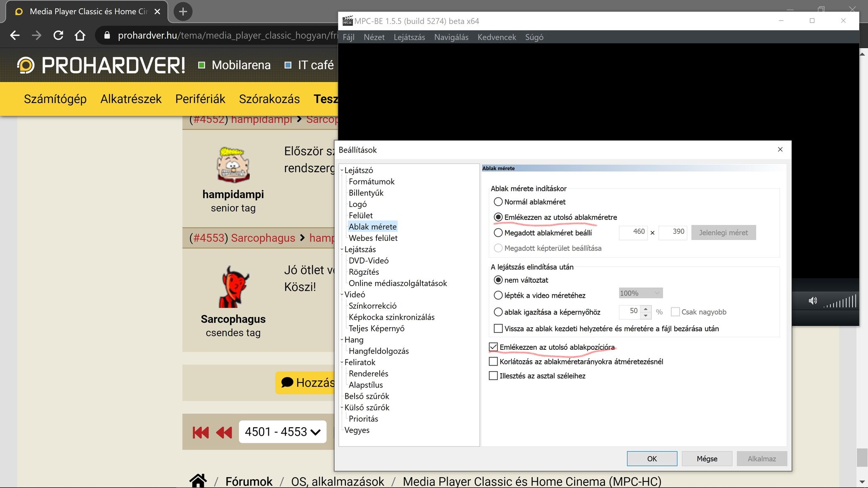Open the Navigálás menu

point(451,37)
